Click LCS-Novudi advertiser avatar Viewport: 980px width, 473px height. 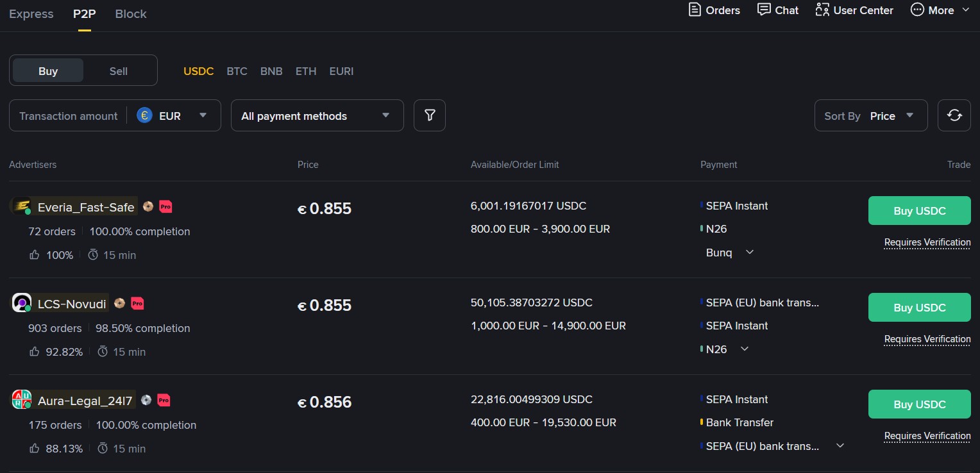[21, 303]
